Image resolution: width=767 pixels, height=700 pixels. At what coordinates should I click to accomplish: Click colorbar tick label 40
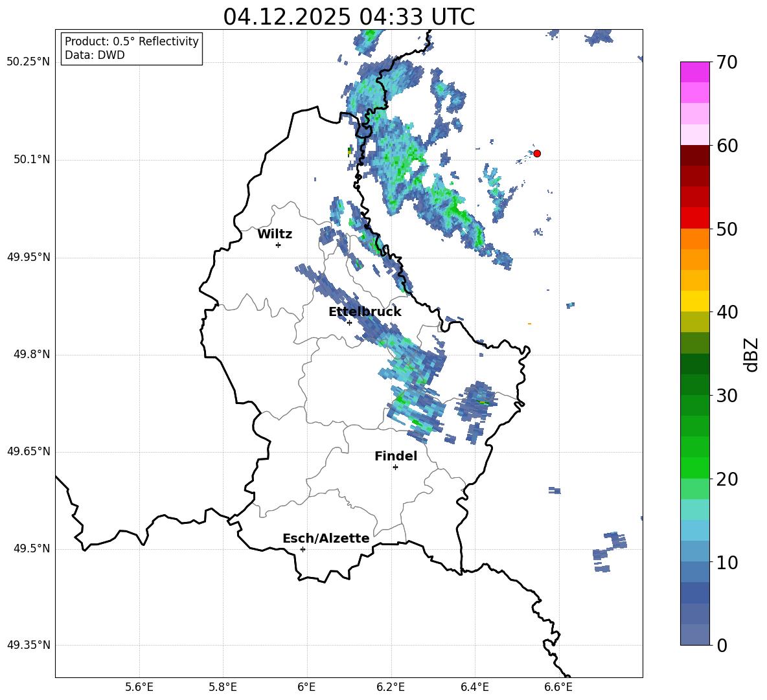[727, 312]
